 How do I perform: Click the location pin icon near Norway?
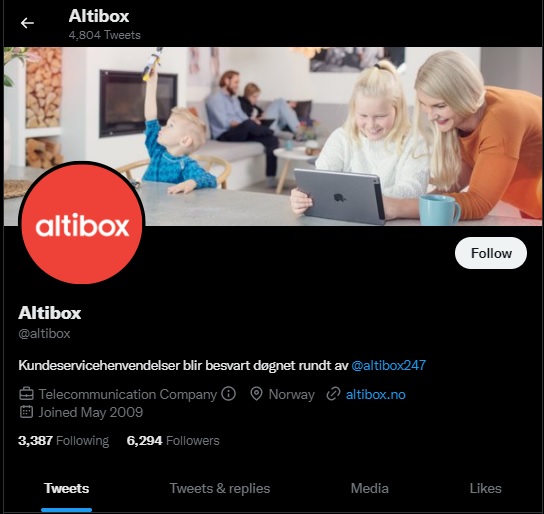click(x=256, y=394)
